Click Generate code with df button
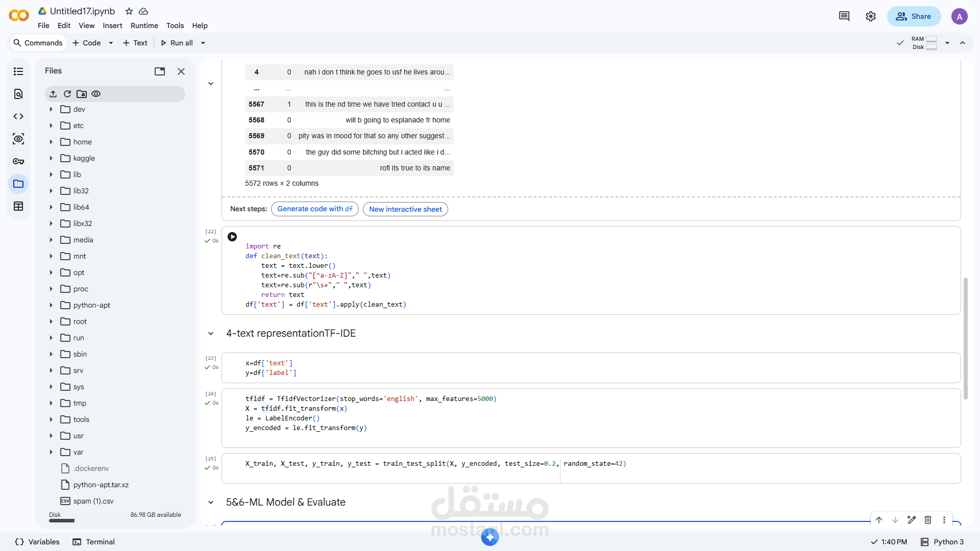Screen dimensions: 980x551 [314, 209]
